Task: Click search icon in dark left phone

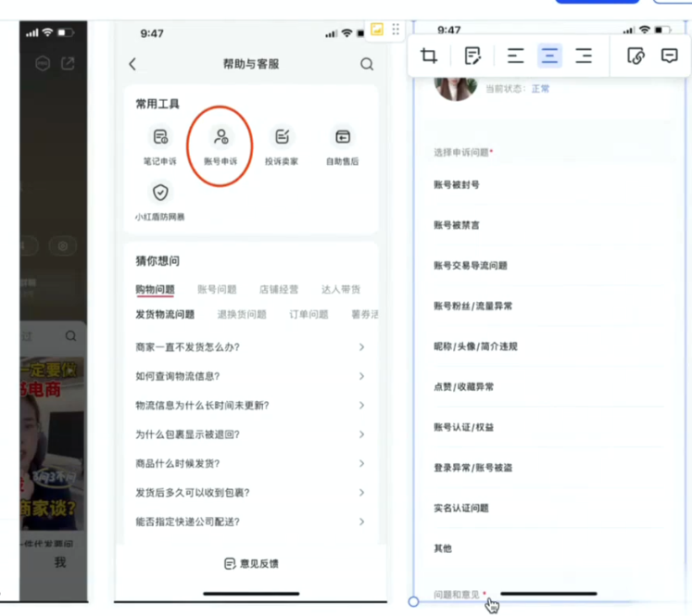Action: (x=70, y=336)
